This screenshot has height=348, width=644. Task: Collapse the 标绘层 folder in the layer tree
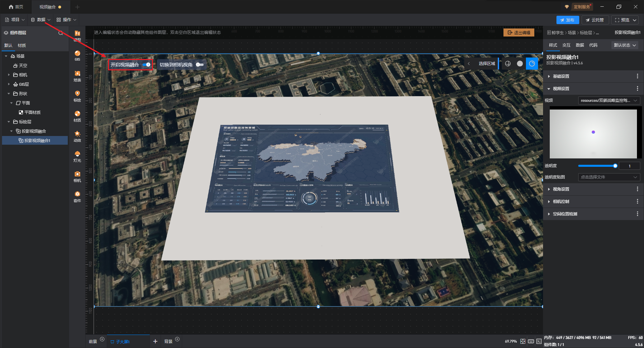coord(9,122)
